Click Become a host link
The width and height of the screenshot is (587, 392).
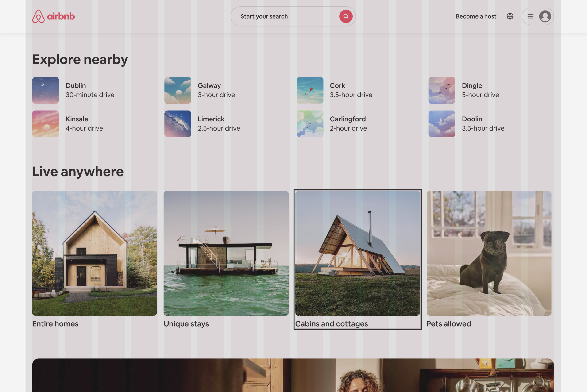pos(476,16)
